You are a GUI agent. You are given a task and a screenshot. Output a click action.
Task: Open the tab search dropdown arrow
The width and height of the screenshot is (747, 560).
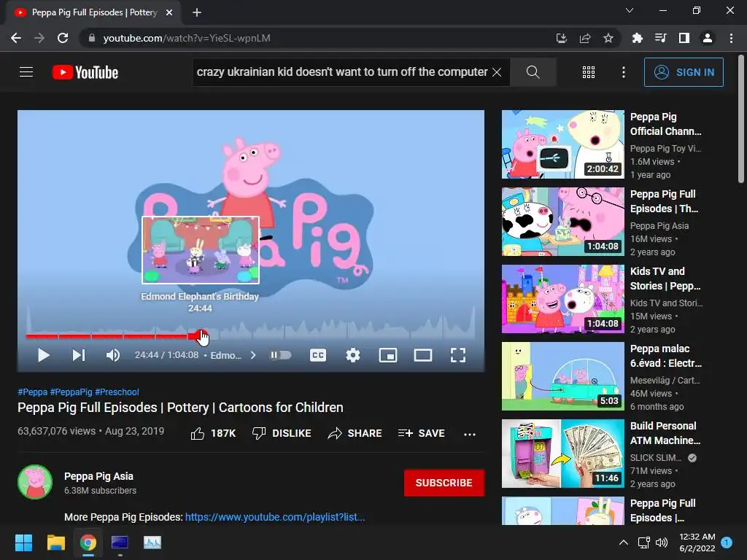coord(630,10)
